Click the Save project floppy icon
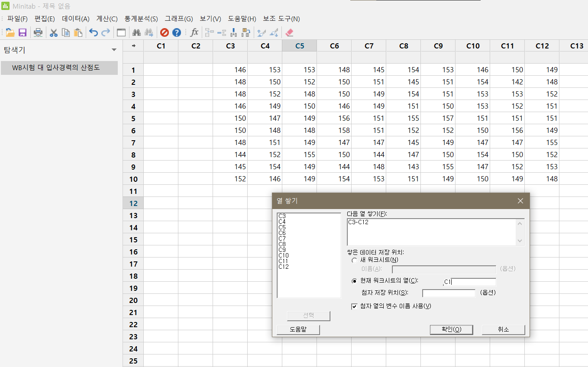This screenshot has width=588, height=367. [x=23, y=32]
